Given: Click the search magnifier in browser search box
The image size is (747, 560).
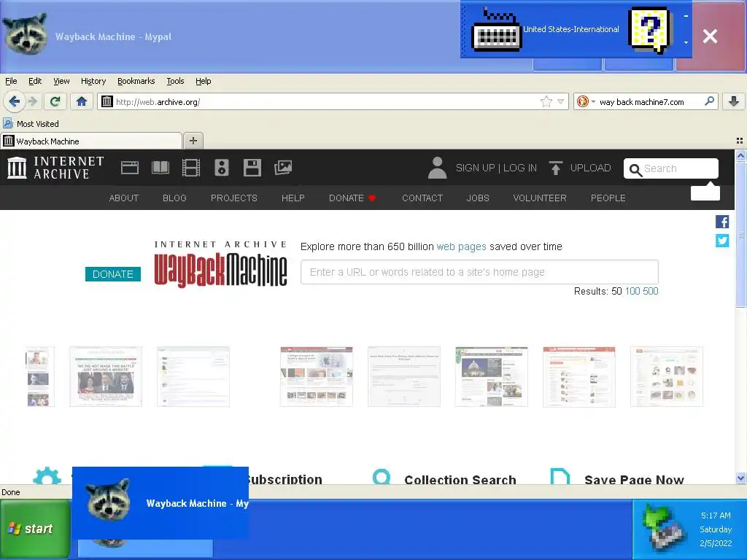Looking at the screenshot, I should 709,101.
